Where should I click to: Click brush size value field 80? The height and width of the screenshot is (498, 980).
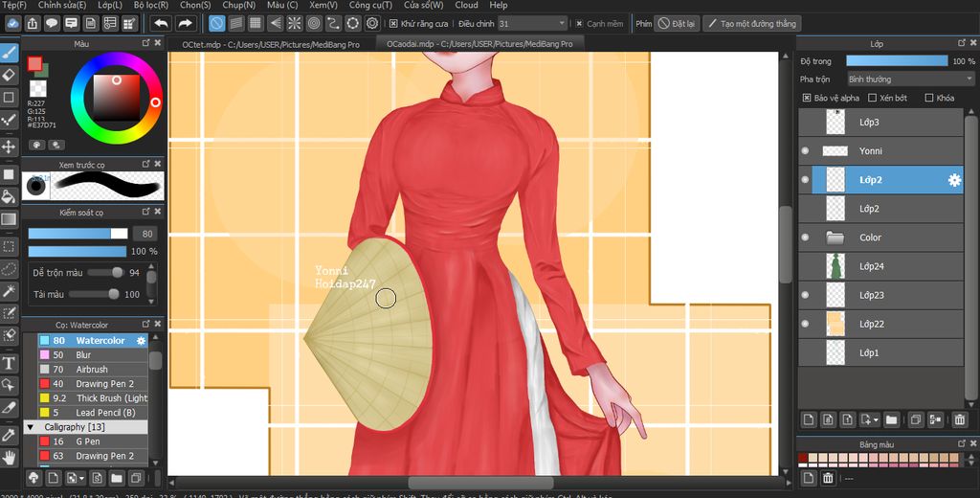tap(146, 234)
